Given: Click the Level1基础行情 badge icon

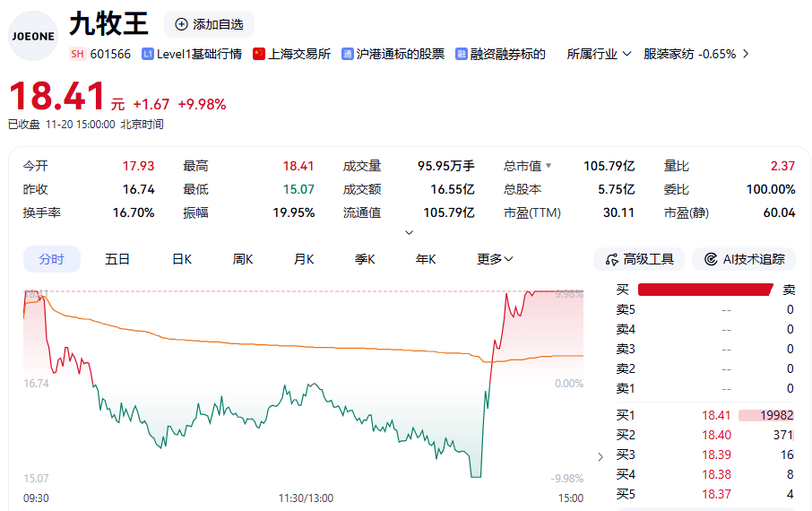Looking at the screenshot, I should 148,54.
